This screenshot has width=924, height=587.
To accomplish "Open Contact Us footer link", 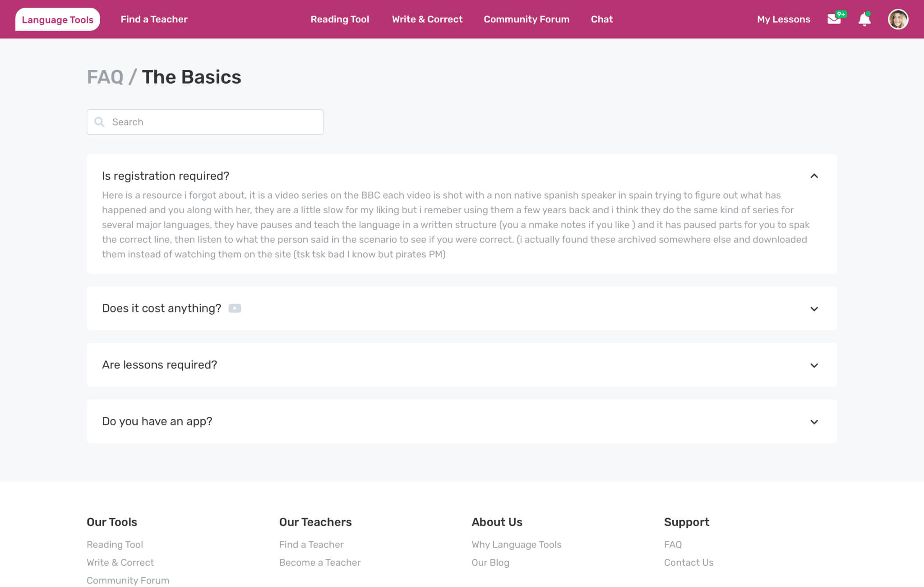I will click(x=688, y=563).
